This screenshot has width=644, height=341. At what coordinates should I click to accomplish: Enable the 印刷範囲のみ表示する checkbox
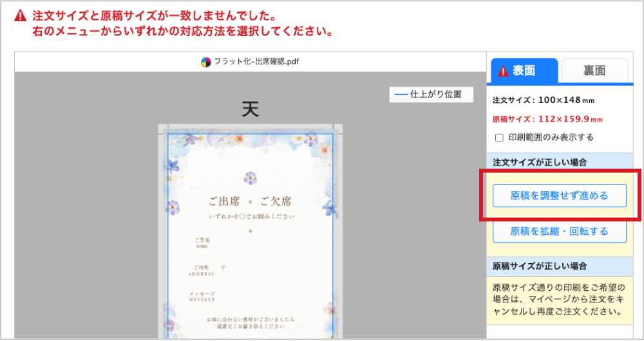(x=499, y=138)
